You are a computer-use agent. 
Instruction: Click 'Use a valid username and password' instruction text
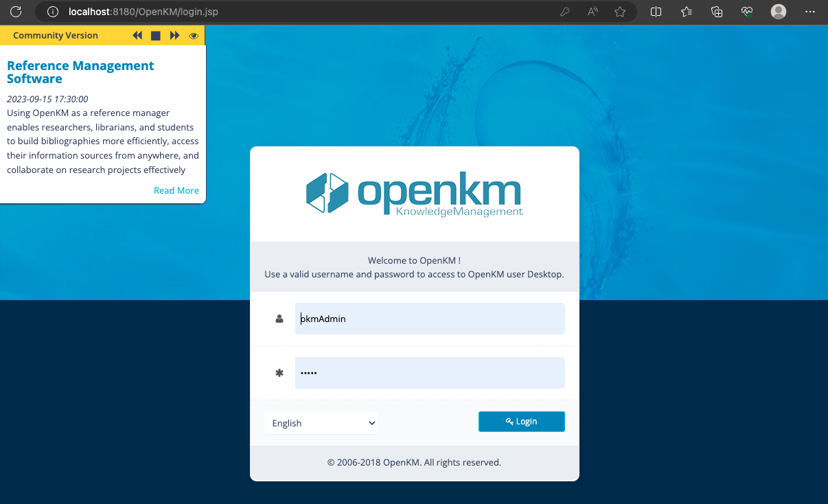click(x=414, y=274)
